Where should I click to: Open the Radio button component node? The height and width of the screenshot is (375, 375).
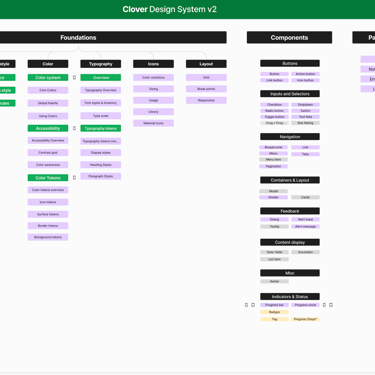point(274,111)
